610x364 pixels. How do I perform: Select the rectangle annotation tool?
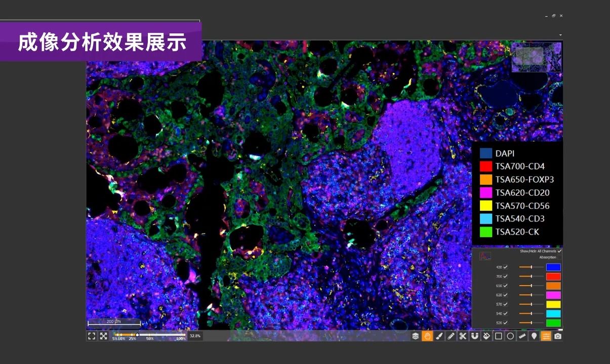499,336
